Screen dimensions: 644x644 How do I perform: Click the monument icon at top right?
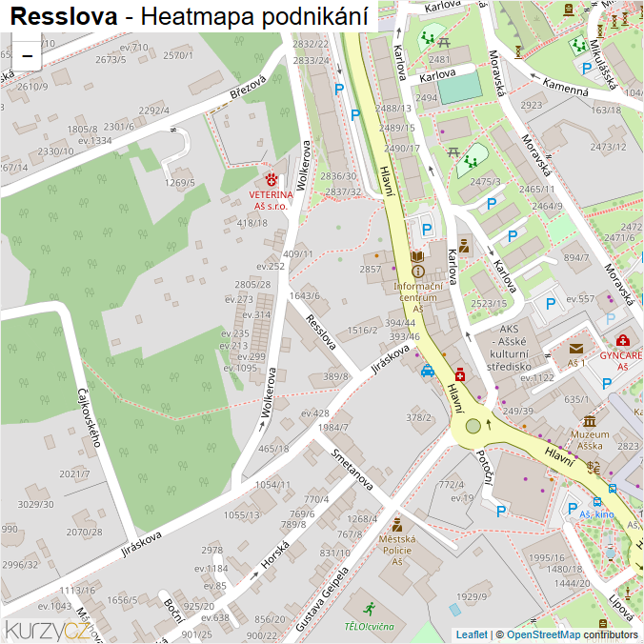coord(569,10)
